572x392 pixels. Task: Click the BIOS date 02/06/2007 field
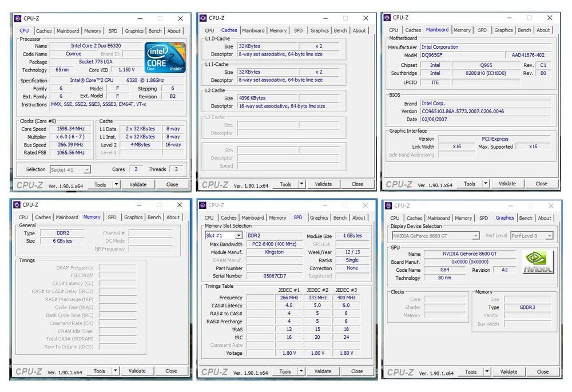[x=486, y=120]
